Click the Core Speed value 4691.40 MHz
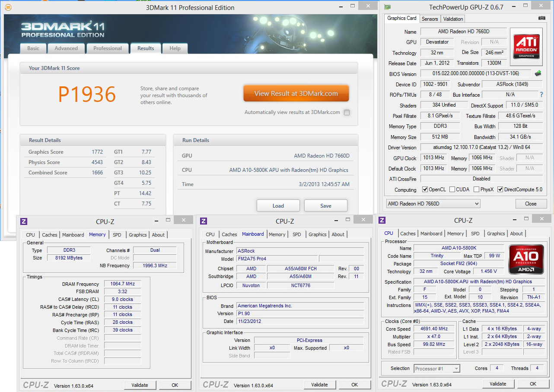The image size is (554, 392). coord(434,329)
